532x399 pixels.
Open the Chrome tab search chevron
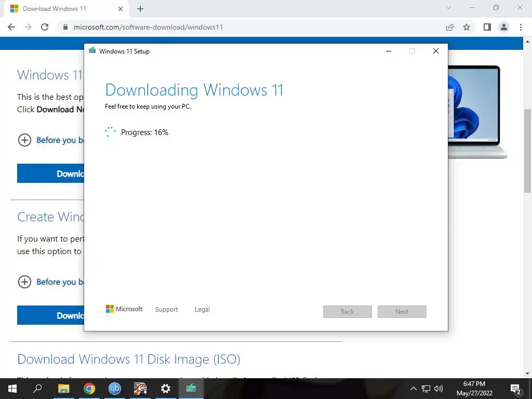(x=448, y=7)
